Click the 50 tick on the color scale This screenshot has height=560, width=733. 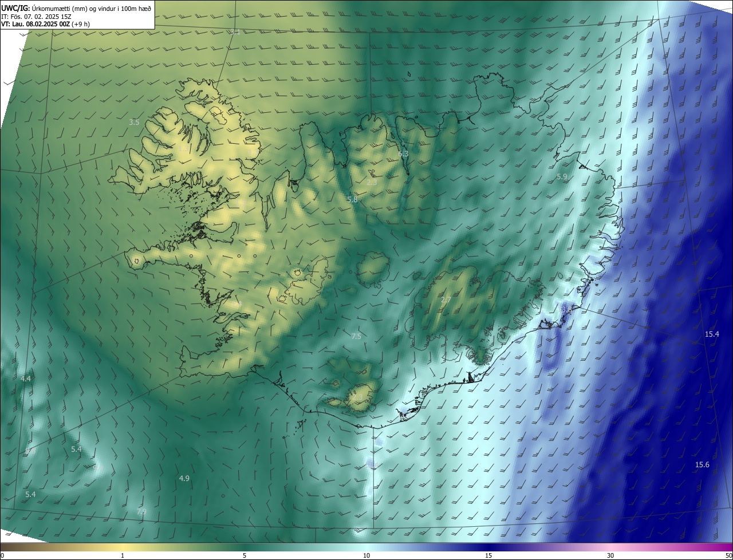(728, 555)
